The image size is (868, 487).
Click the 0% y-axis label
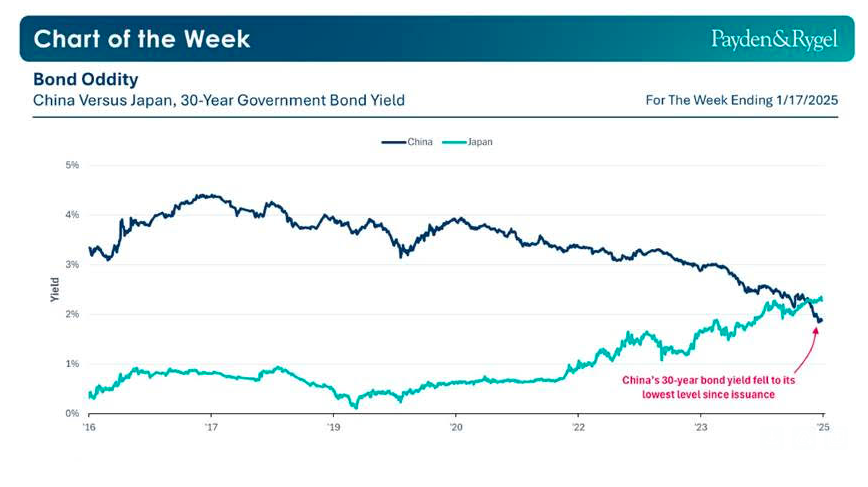(71, 413)
